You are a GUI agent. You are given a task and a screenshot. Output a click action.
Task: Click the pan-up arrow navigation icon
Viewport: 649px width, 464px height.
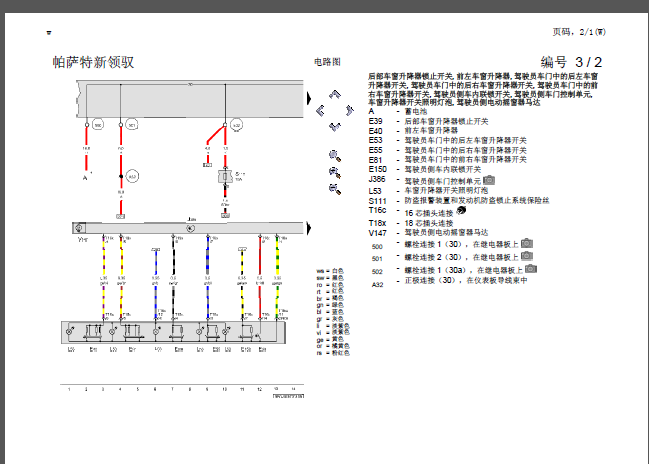tap(335, 95)
